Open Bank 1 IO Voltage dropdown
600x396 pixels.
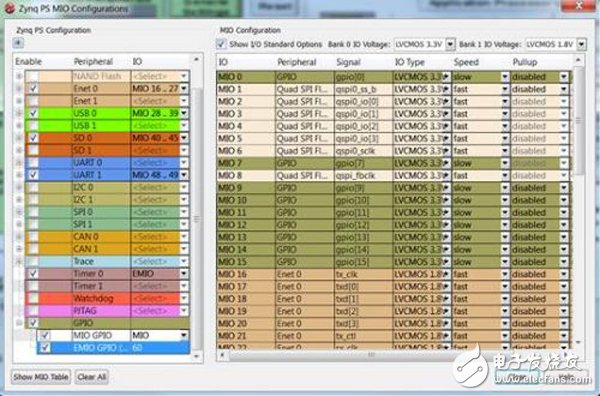click(x=581, y=44)
